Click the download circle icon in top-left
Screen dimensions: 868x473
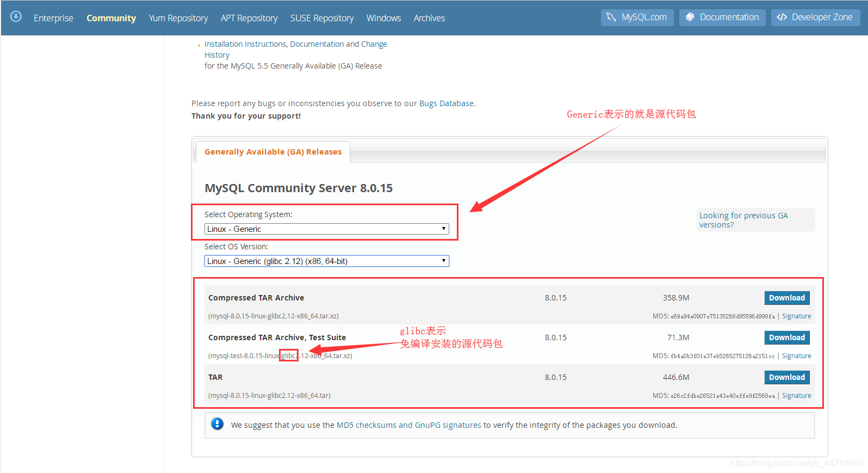pos(16,16)
